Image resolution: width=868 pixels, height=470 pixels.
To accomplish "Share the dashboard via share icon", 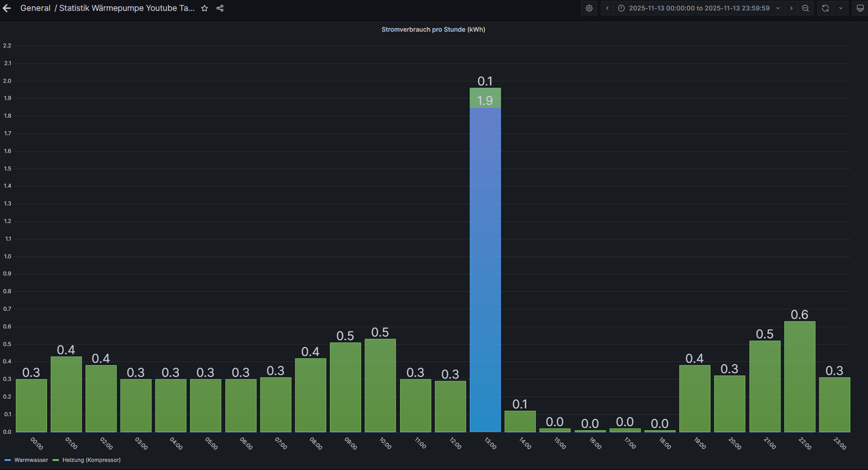I will 220,8.
